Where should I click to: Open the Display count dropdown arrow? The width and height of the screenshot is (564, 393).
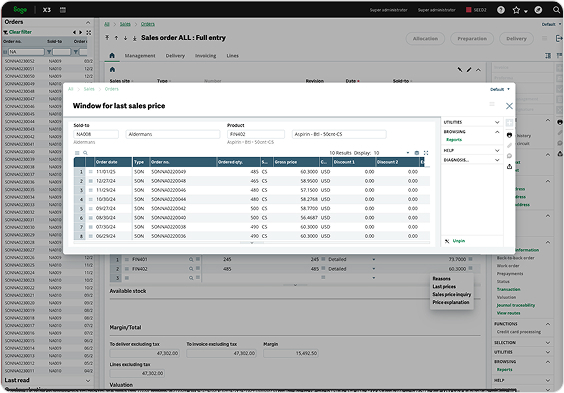(x=408, y=153)
